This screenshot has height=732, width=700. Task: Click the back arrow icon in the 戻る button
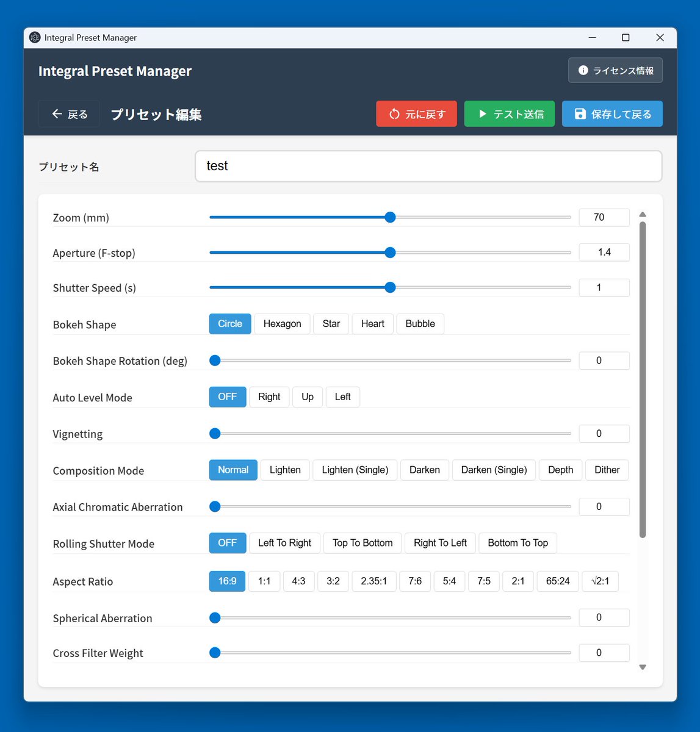click(56, 113)
